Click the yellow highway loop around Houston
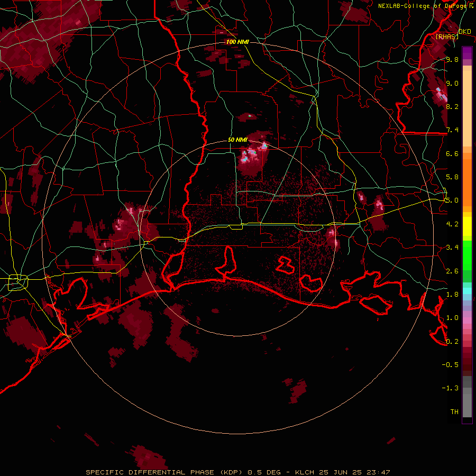This screenshot has width=476, height=476. coord(18,282)
